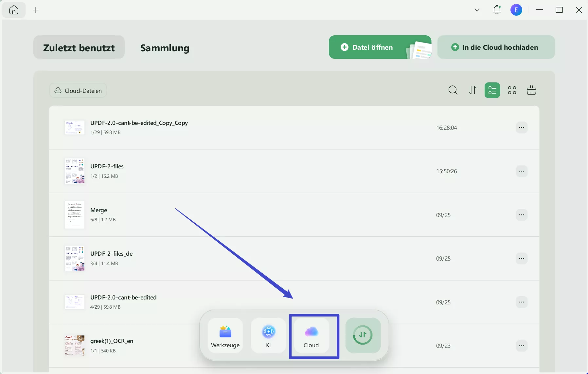Open the Cloud-Dateien filter
This screenshot has width=588, height=374.
pyautogui.click(x=78, y=91)
